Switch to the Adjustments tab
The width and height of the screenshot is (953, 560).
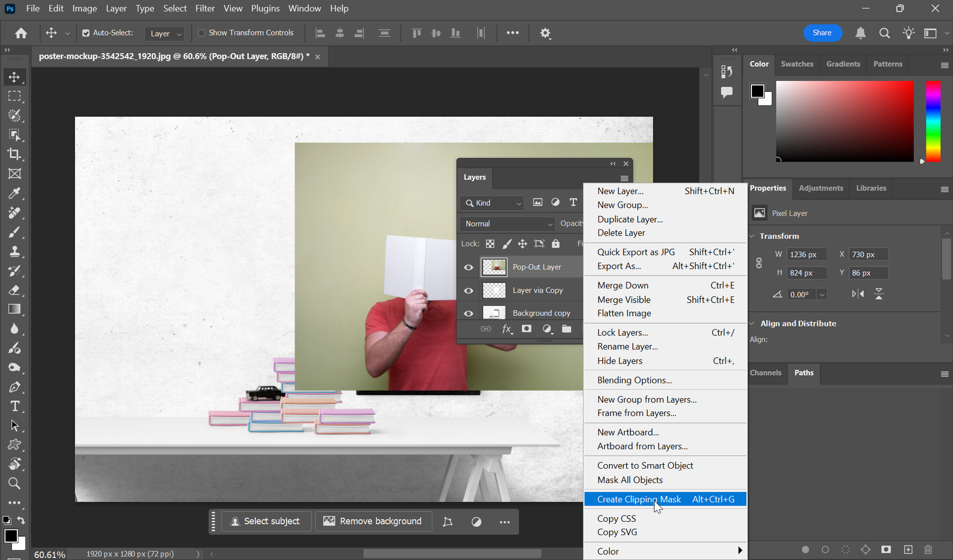click(821, 188)
